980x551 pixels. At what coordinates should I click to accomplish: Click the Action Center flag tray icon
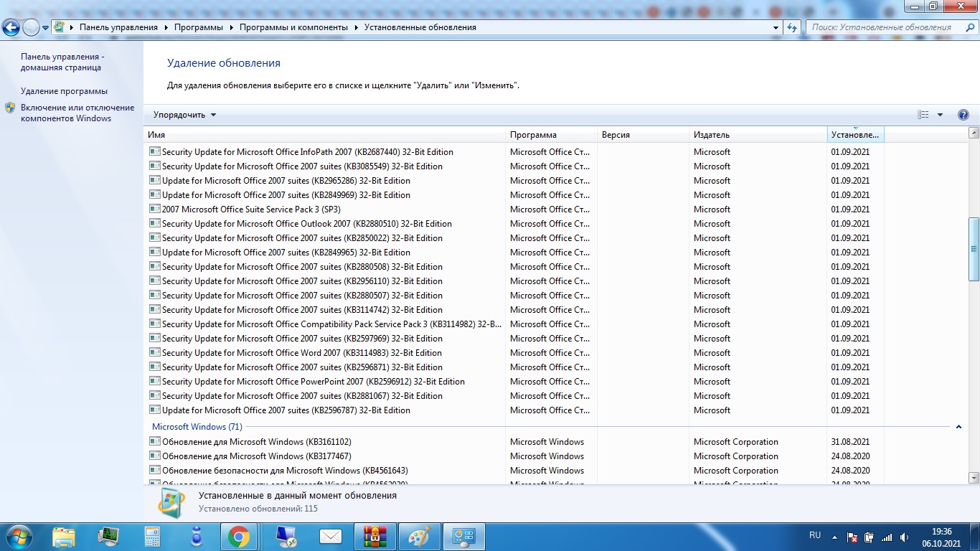tap(852, 537)
